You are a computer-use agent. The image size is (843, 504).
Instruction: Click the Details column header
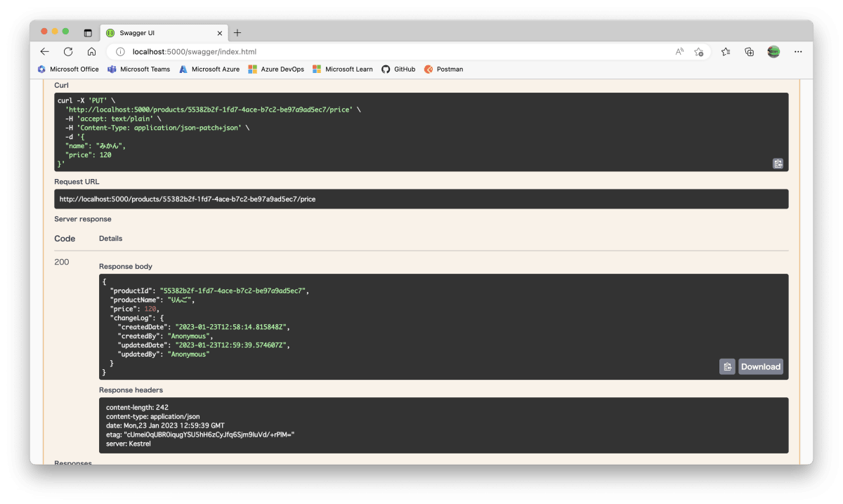click(111, 239)
